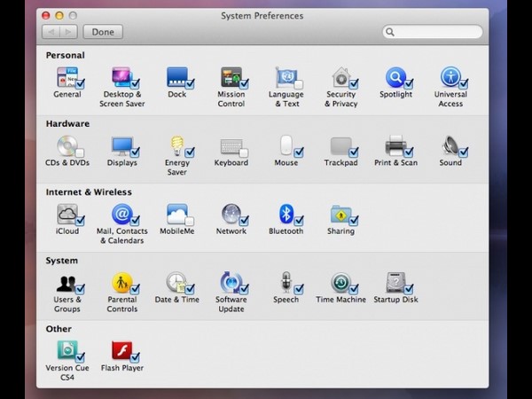
Task: Toggle off the Startup Disk checkbox
Action: (x=409, y=289)
